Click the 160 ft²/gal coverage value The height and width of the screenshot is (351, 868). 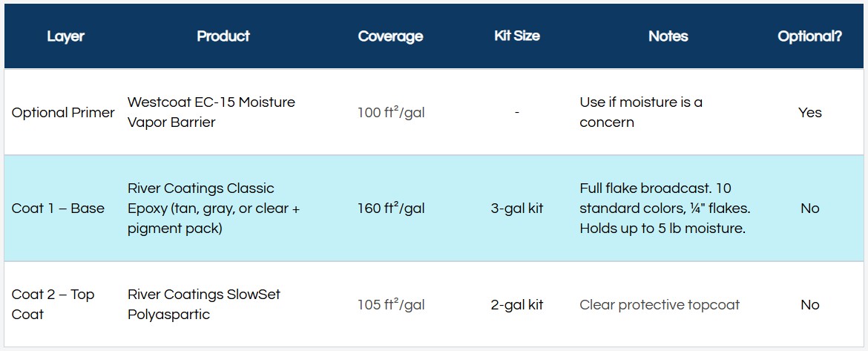(x=392, y=209)
